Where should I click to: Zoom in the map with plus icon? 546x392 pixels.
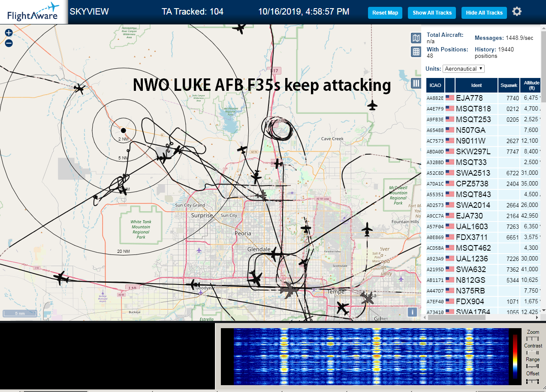click(x=9, y=33)
